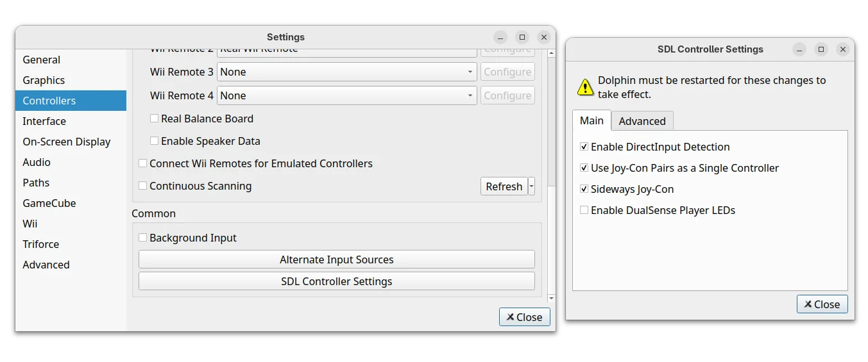Image resolution: width=868 pixels, height=362 pixels.
Task: Click the Alternate Input Sources button
Action: point(336,259)
